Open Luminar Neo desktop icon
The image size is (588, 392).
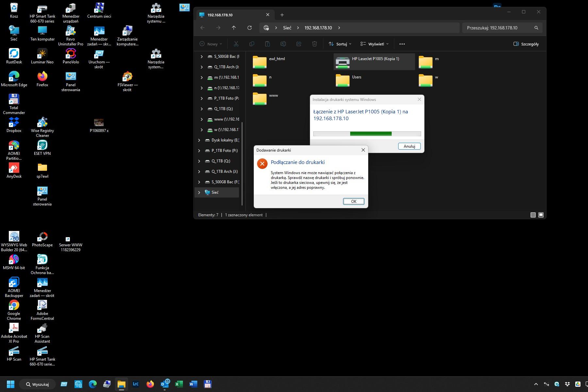coord(42,56)
